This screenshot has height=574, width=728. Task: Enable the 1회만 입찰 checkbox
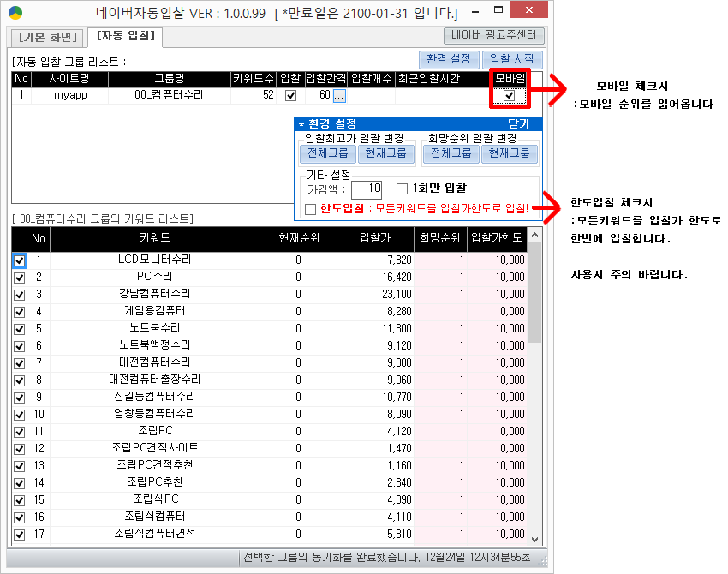[402, 188]
